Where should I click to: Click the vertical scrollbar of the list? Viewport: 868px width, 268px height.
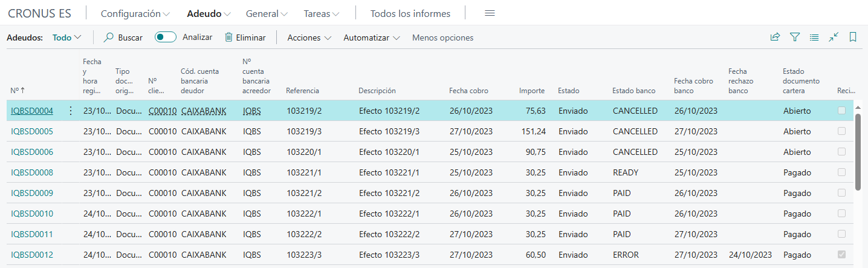point(858,151)
